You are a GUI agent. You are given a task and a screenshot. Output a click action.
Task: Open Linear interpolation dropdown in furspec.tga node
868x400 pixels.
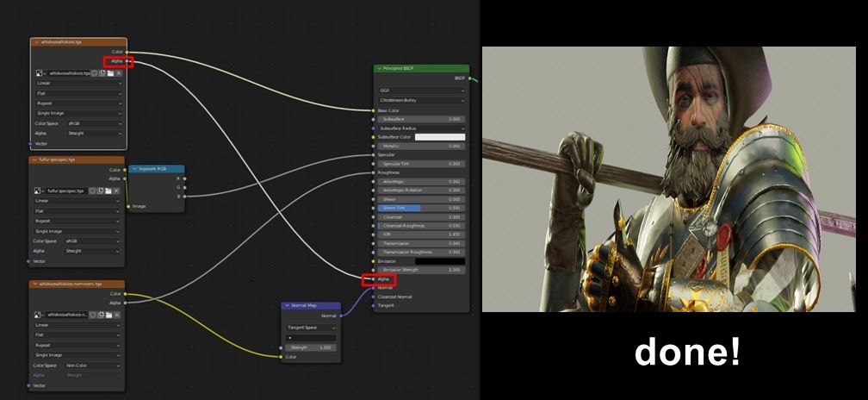pos(77,201)
